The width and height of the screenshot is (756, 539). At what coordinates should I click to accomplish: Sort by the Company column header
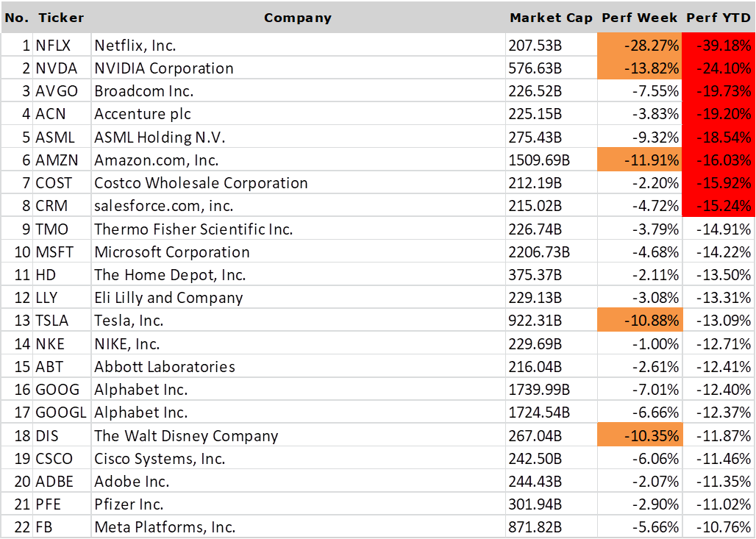click(x=298, y=18)
